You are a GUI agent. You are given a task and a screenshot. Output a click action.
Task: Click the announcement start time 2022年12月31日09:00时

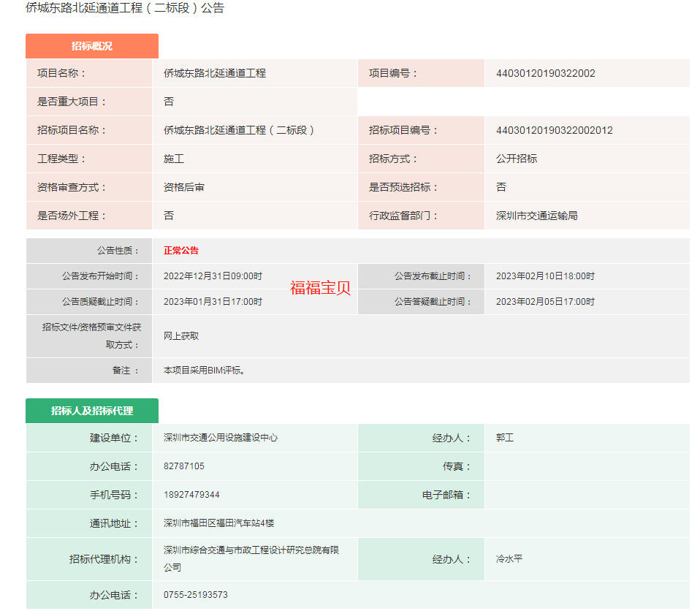click(x=213, y=276)
